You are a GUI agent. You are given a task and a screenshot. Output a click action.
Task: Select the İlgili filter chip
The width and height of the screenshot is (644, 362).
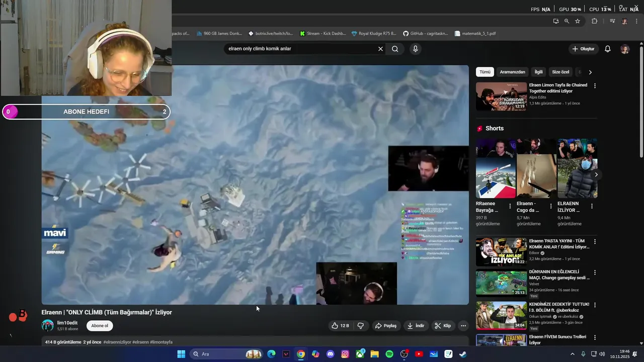pyautogui.click(x=539, y=72)
